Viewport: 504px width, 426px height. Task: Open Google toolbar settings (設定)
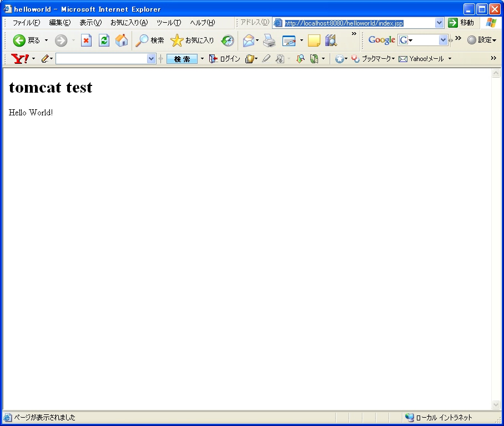tap(481, 40)
